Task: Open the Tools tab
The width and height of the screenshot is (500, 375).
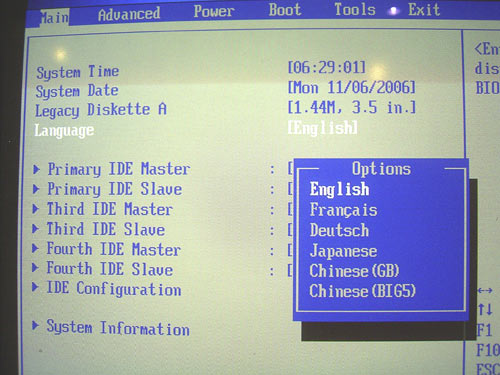Action: point(355,9)
